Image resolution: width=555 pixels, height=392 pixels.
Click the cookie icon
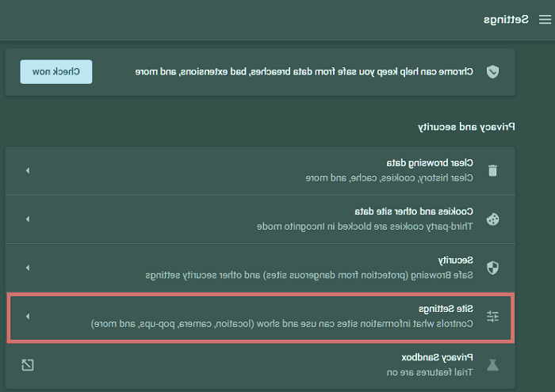492,219
